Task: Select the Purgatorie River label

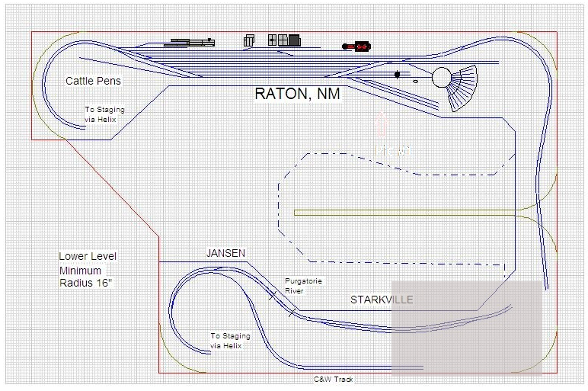Action: 303,286
